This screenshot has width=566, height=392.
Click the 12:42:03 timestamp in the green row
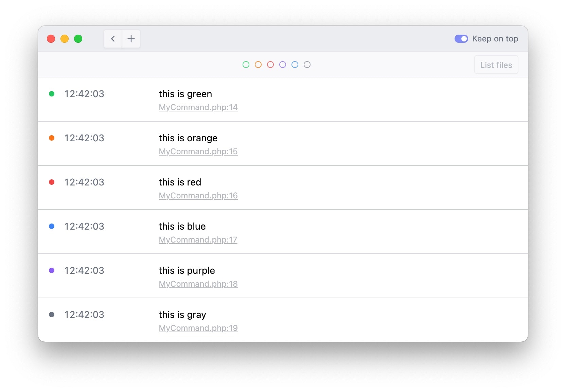tap(84, 94)
